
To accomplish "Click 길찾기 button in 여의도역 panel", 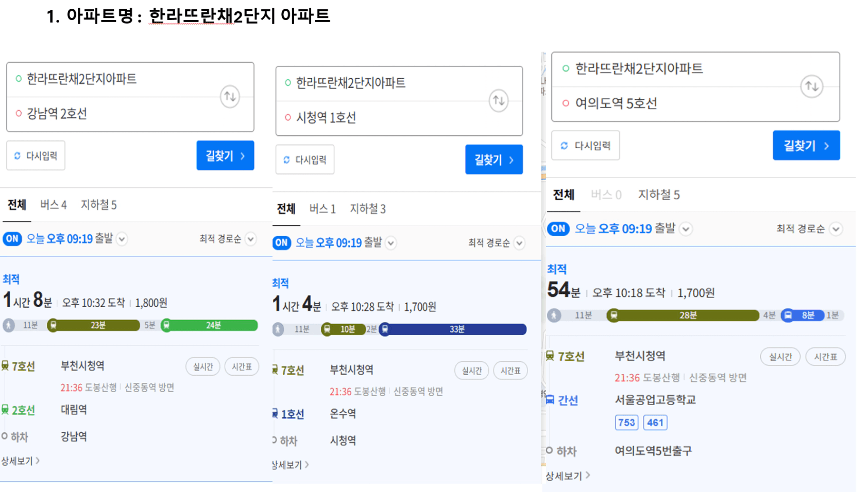I will (x=806, y=146).
